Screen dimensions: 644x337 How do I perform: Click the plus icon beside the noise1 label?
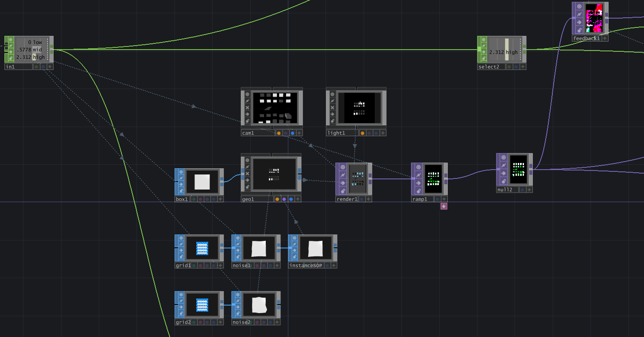click(277, 266)
